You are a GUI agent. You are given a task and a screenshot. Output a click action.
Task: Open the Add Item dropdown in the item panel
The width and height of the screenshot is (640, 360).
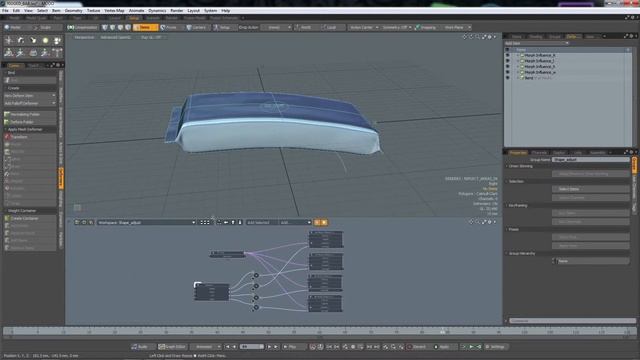[x=536, y=43]
